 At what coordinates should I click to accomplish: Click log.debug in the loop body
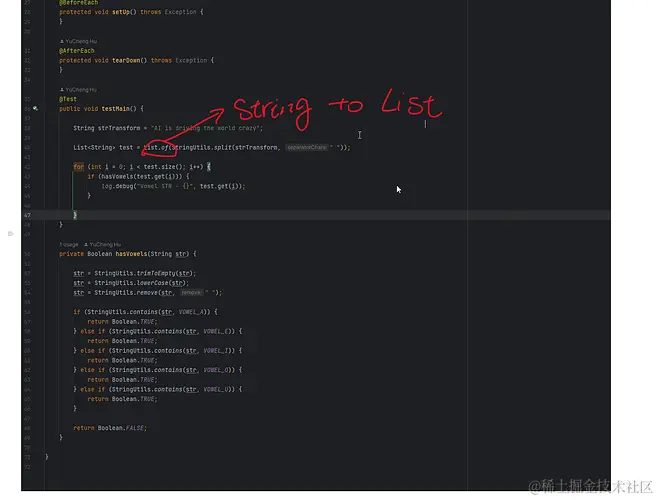pyautogui.click(x=117, y=186)
